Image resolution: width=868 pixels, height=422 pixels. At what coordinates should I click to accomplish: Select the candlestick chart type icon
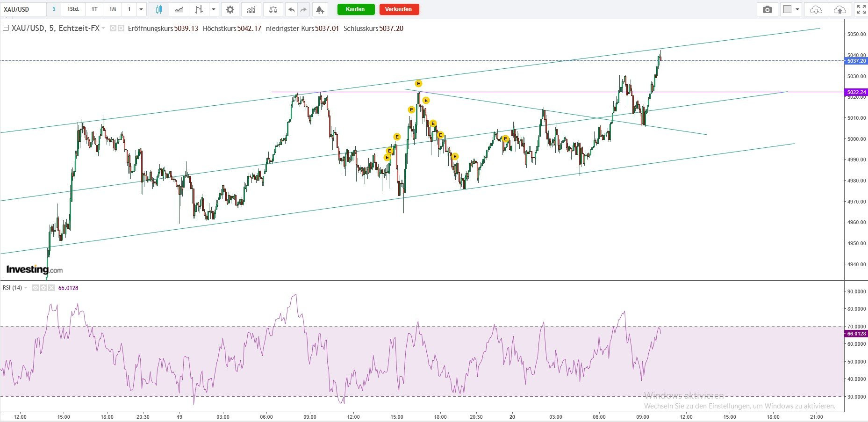(159, 9)
